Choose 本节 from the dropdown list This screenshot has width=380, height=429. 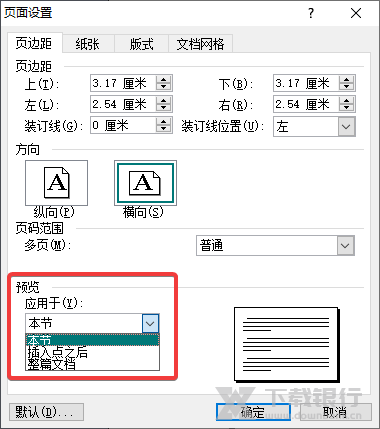[92, 340]
